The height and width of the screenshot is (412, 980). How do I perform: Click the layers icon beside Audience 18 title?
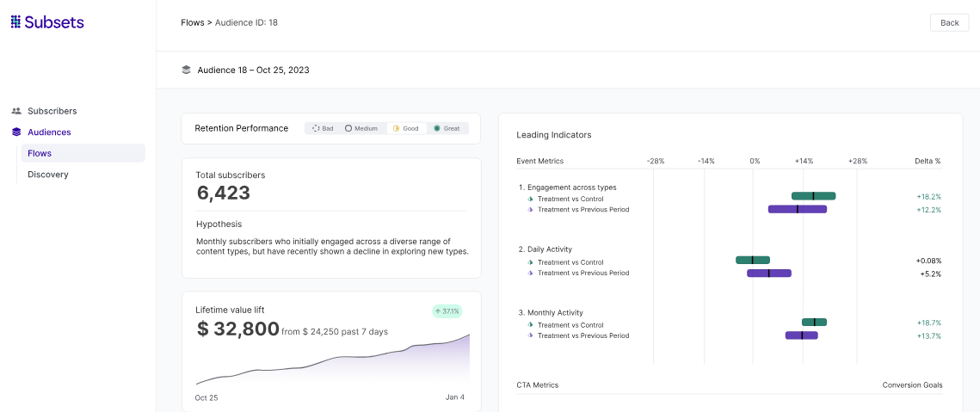coord(186,70)
